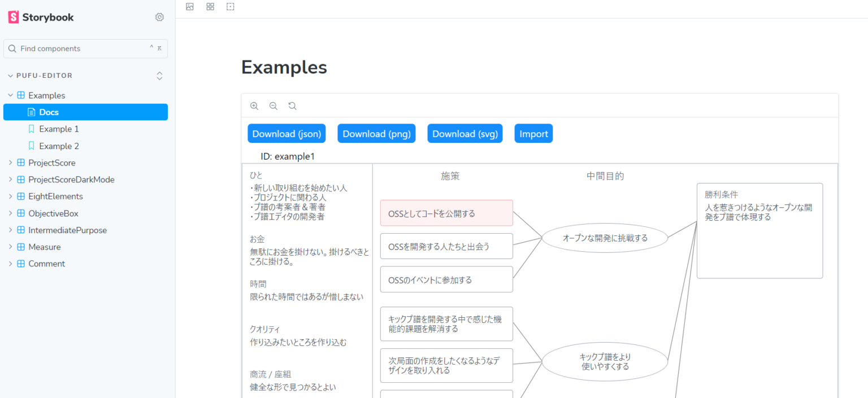Zoom out of the diagram canvas
The height and width of the screenshot is (398, 868).
(x=274, y=106)
